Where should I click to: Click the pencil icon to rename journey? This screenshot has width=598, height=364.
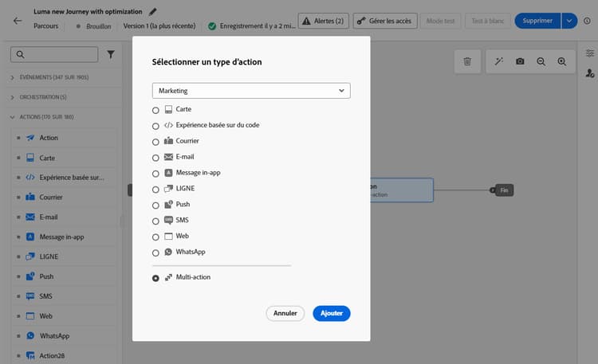click(x=153, y=12)
